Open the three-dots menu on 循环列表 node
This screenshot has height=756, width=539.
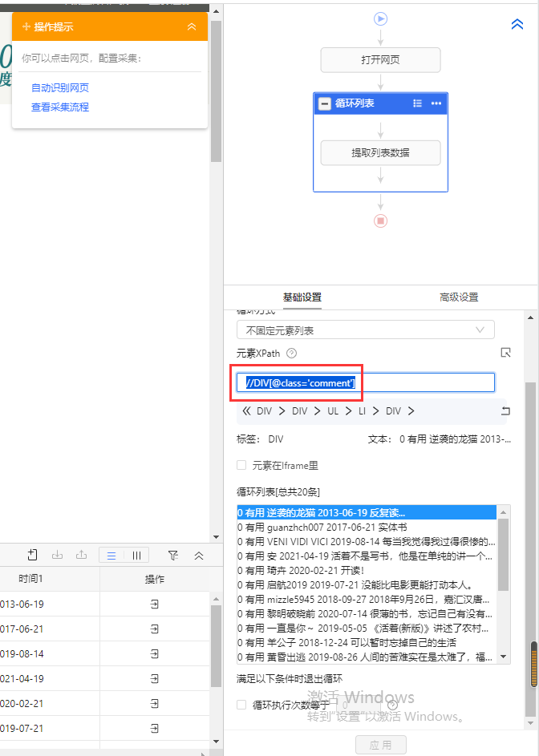point(436,103)
